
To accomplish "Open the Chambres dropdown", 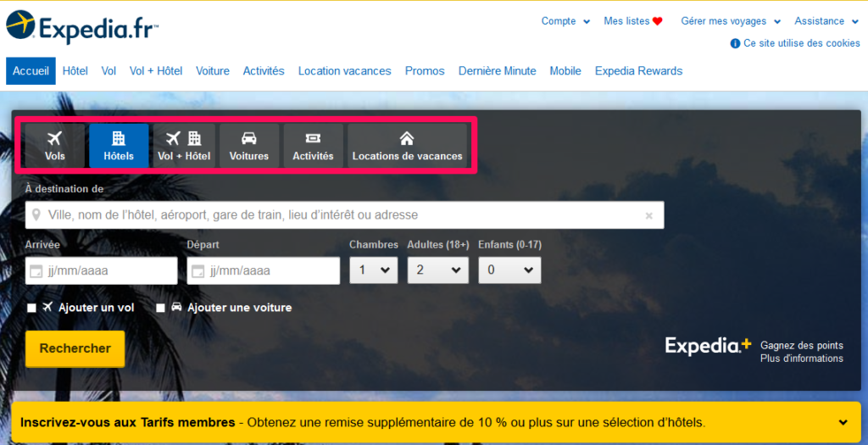I will (x=374, y=270).
